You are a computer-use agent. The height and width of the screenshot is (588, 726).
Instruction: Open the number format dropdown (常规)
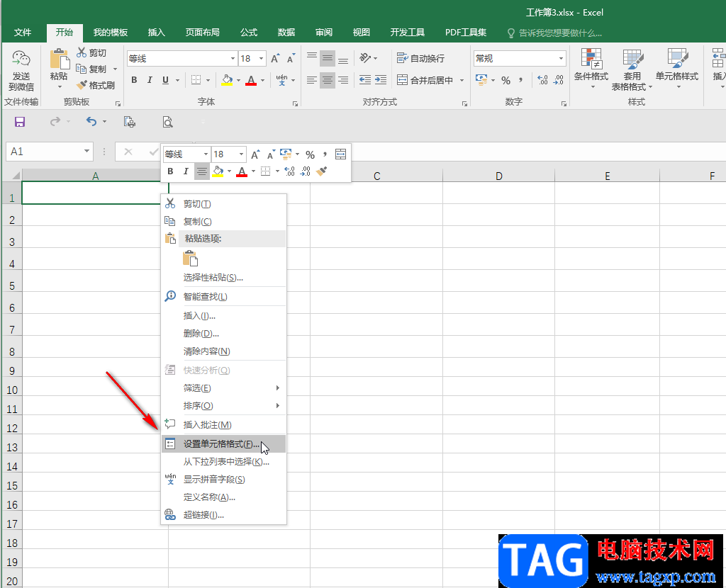click(x=561, y=59)
